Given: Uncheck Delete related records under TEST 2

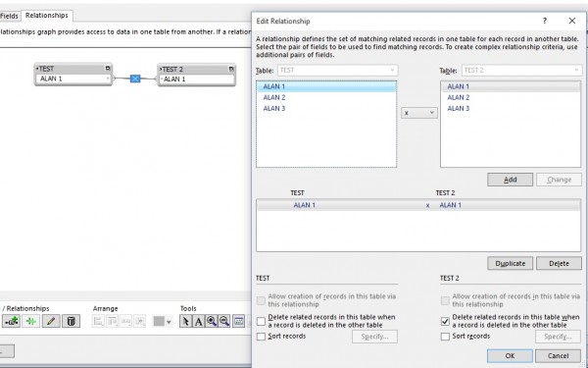Looking at the screenshot, I should point(445,322).
